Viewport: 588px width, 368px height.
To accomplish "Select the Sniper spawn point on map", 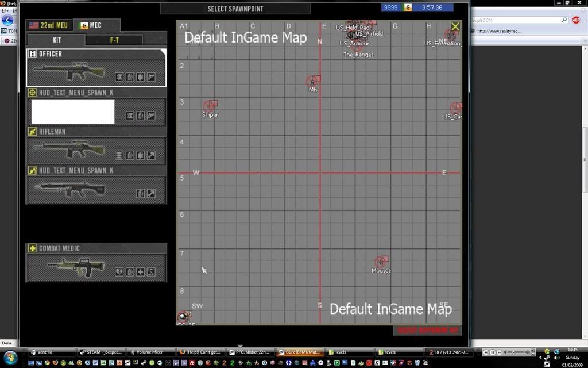I will coord(209,106).
